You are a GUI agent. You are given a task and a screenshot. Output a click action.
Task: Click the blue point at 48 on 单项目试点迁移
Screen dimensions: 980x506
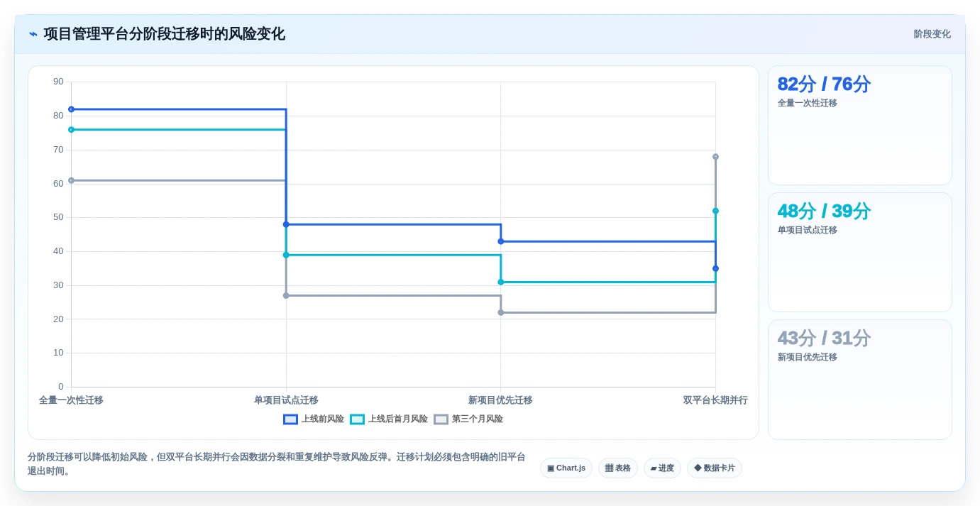point(286,224)
